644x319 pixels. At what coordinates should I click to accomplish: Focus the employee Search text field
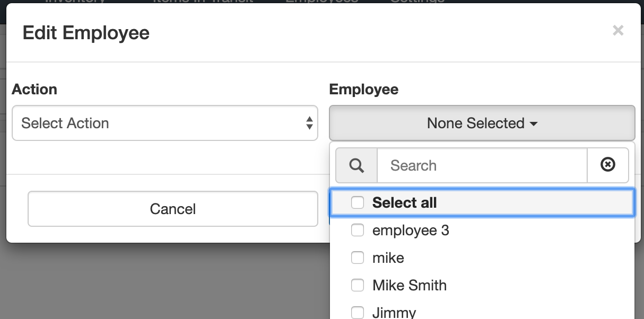[482, 165]
